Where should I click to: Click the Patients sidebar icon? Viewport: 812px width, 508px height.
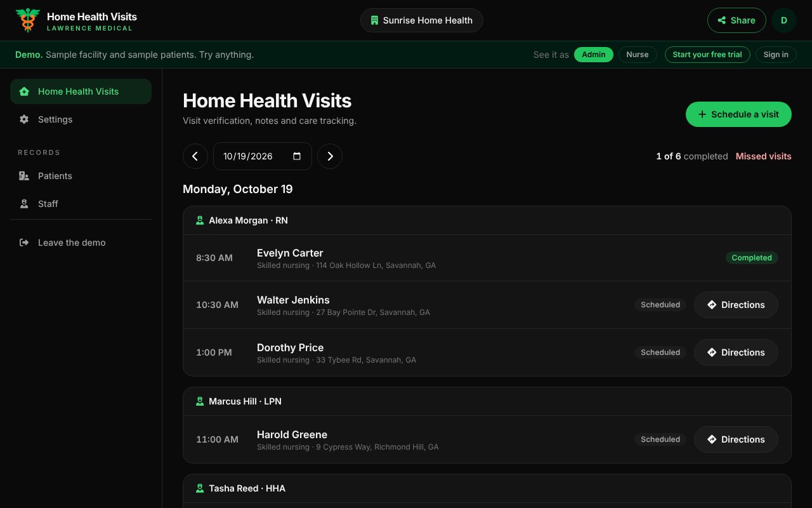pos(24,176)
